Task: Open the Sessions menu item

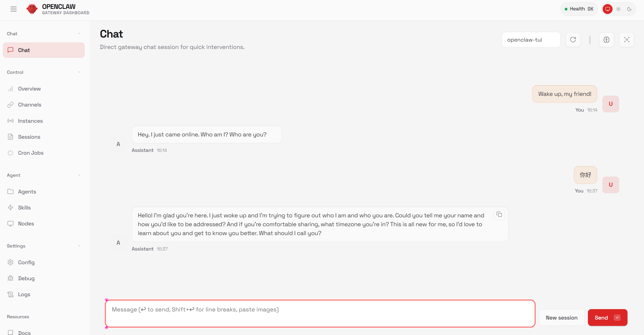Action: click(x=29, y=137)
